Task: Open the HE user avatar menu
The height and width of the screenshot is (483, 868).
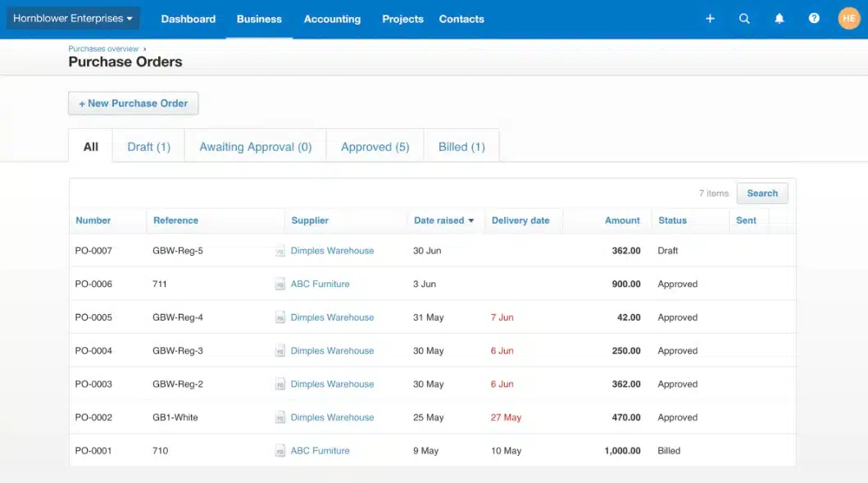Action: coord(848,18)
